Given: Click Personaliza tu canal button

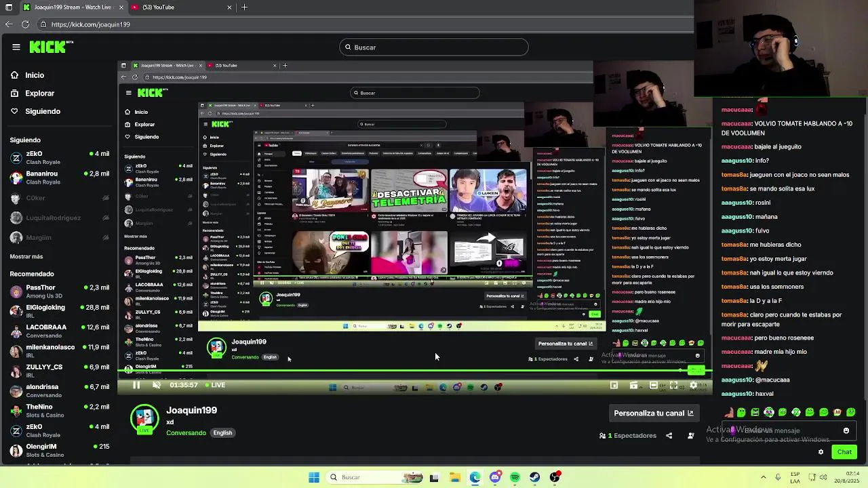Looking at the screenshot, I should click(x=654, y=413).
